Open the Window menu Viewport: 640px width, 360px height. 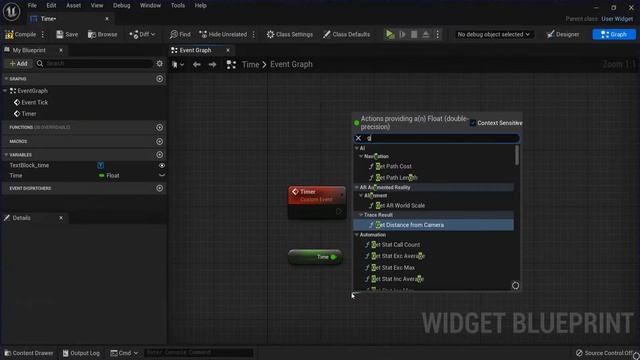click(x=150, y=5)
